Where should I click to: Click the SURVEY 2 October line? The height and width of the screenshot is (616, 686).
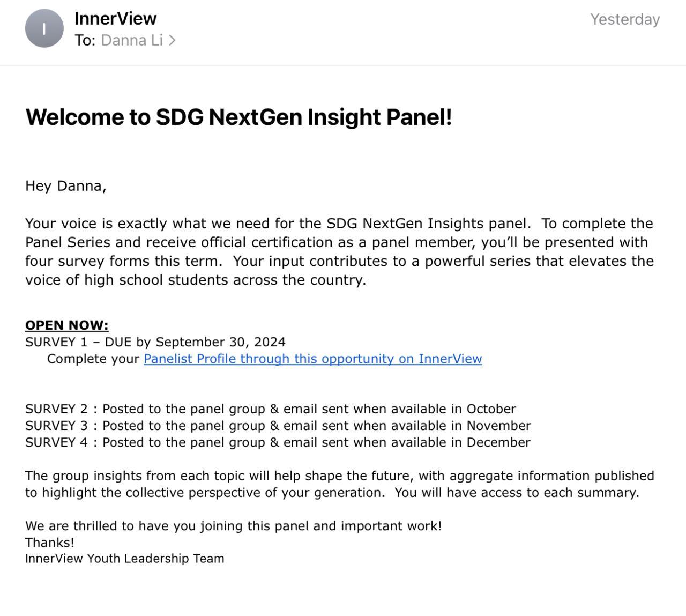point(270,409)
